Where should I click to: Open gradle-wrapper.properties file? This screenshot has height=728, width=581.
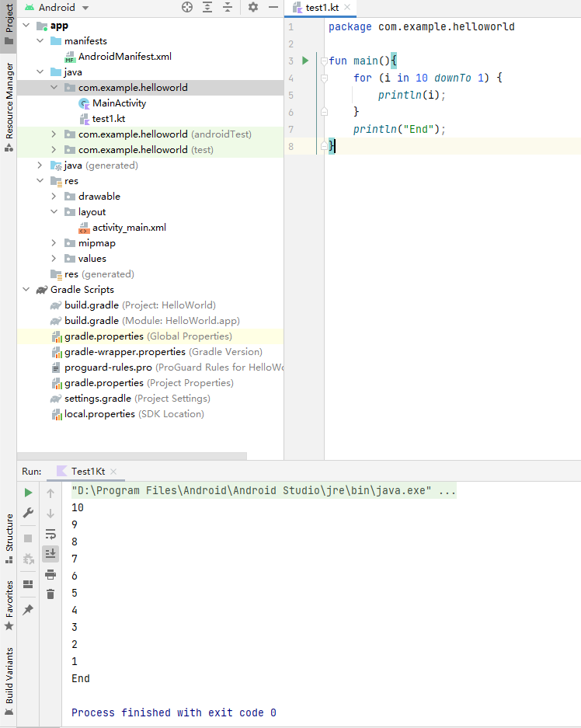(157, 352)
